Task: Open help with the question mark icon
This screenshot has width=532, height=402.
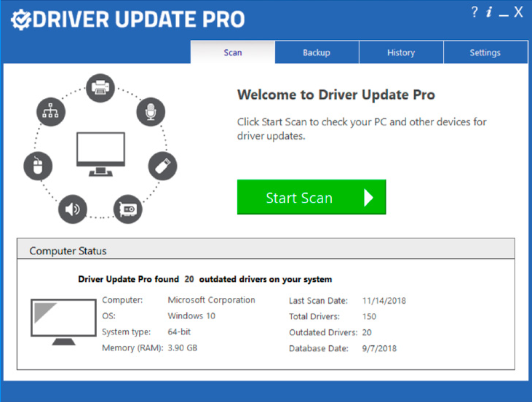Action: tap(475, 12)
